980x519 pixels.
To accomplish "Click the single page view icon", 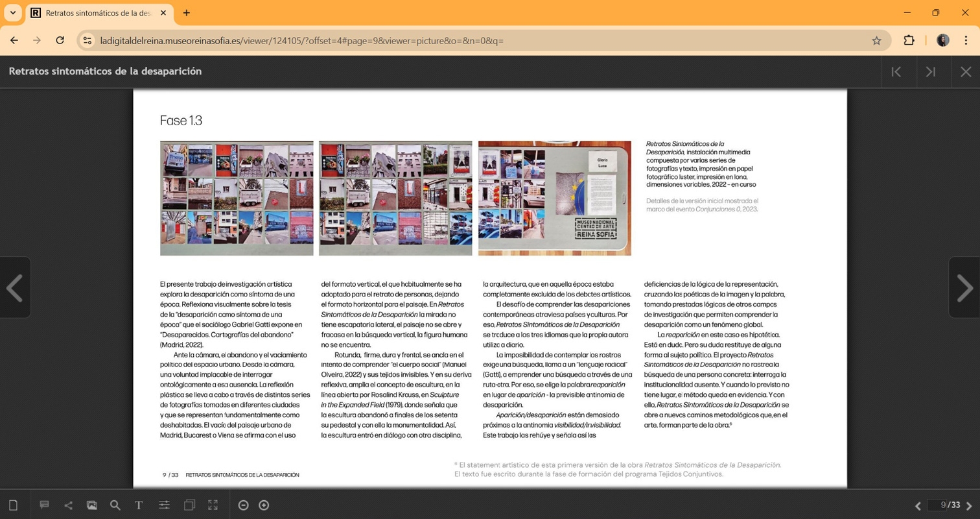I will 14,505.
